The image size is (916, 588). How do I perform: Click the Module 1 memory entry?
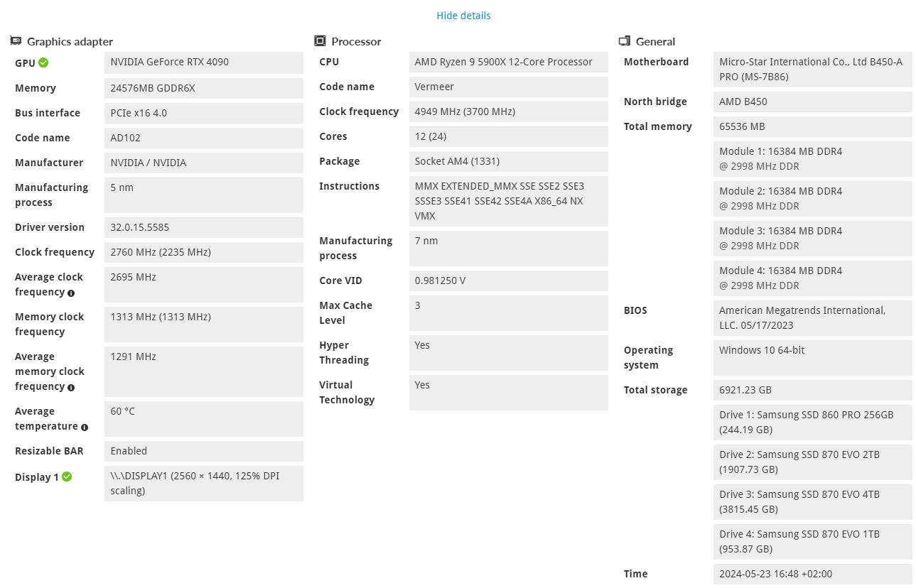point(813,159)
